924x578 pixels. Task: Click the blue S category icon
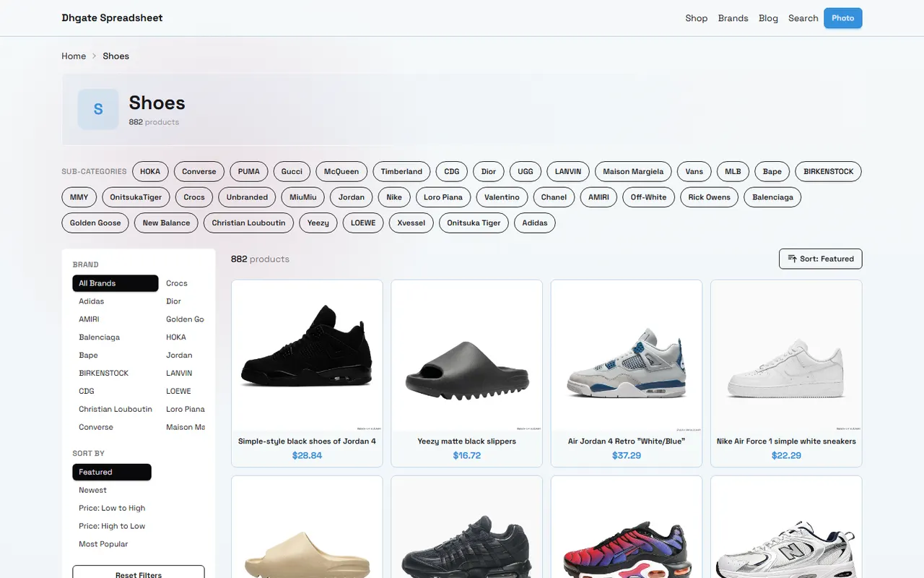click(x=98, y=109)
